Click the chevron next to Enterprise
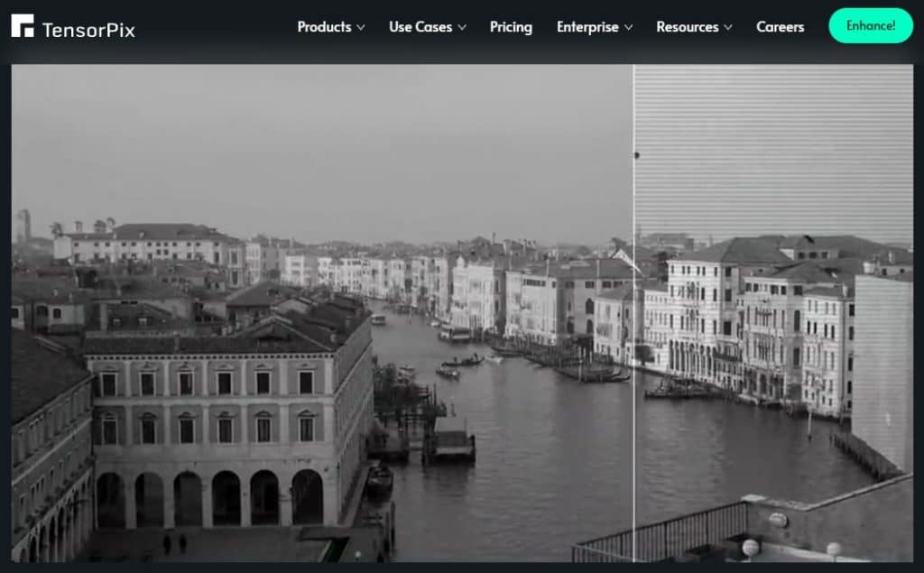This screenshot has width=924, height=573. (629, 28)
